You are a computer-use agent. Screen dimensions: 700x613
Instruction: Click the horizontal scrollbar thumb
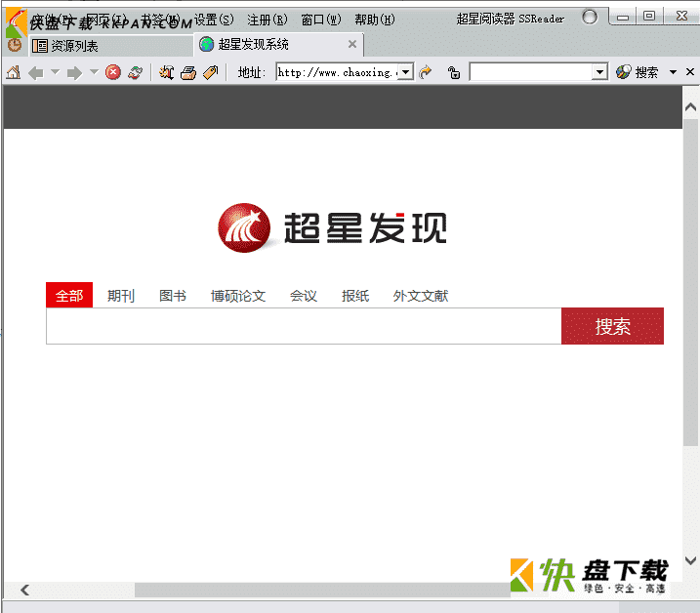322,590
